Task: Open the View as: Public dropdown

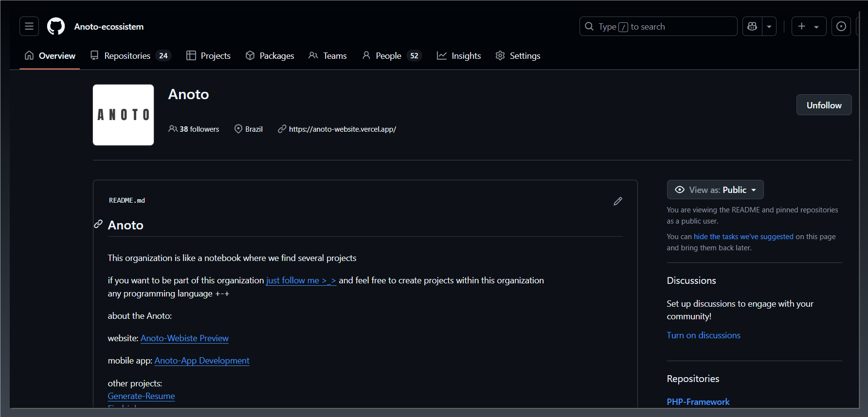Action: click(715, 190)
